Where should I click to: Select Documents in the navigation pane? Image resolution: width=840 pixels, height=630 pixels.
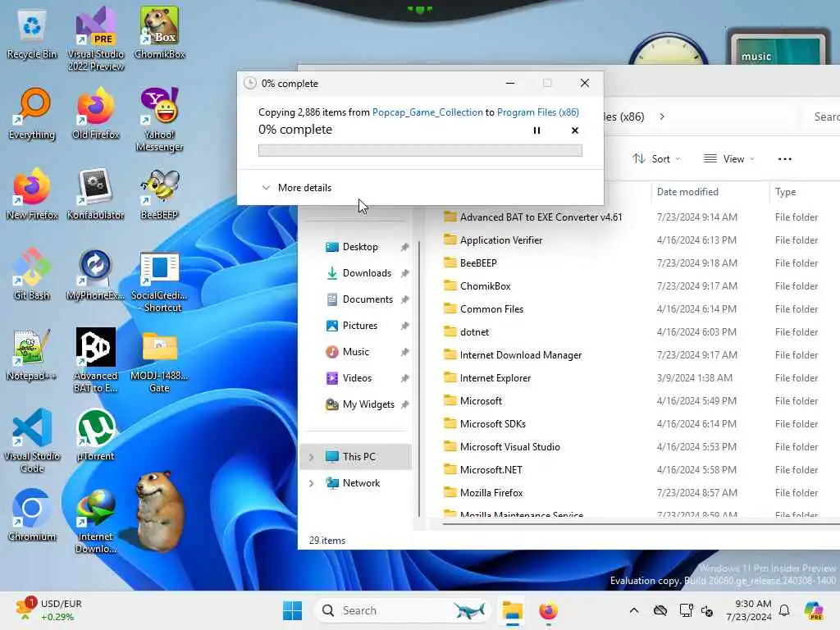coord(359,299)
